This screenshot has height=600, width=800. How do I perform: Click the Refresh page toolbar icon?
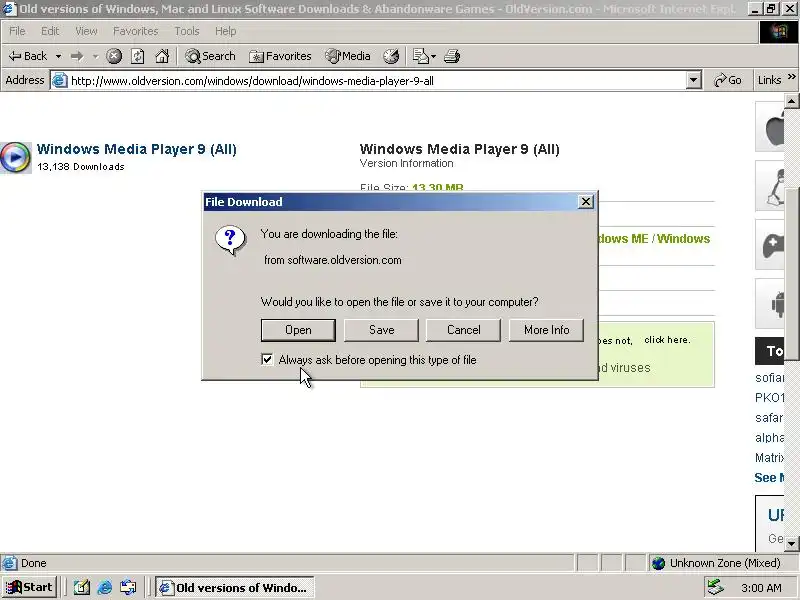click(x=138, y=56)
